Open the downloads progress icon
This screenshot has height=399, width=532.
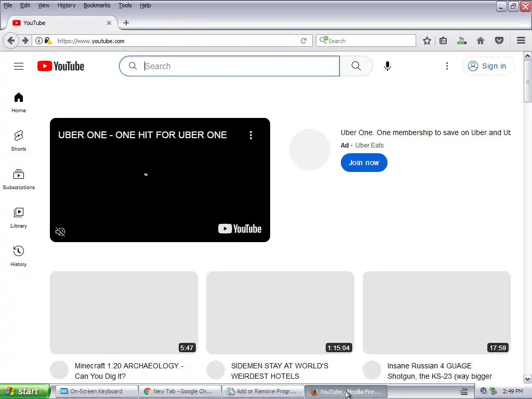(x=462, y=41)
